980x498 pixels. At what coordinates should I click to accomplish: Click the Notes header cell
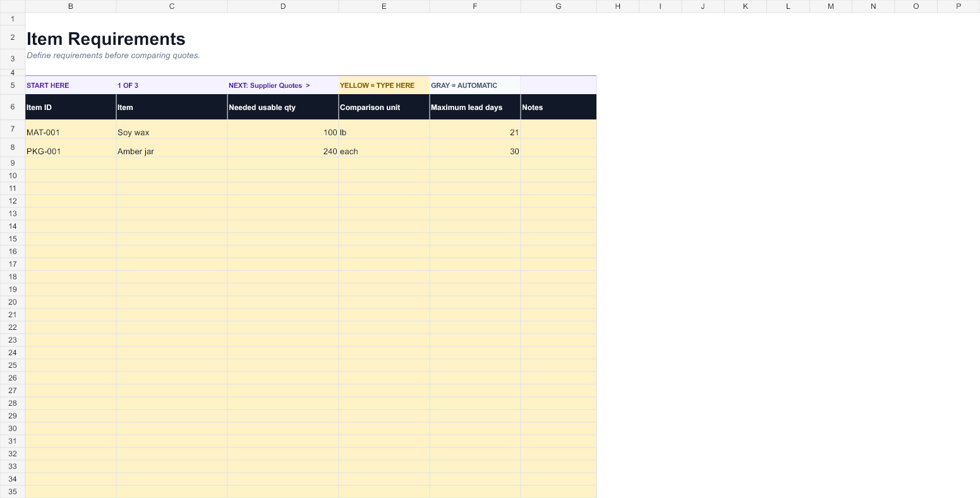point(559,107)
